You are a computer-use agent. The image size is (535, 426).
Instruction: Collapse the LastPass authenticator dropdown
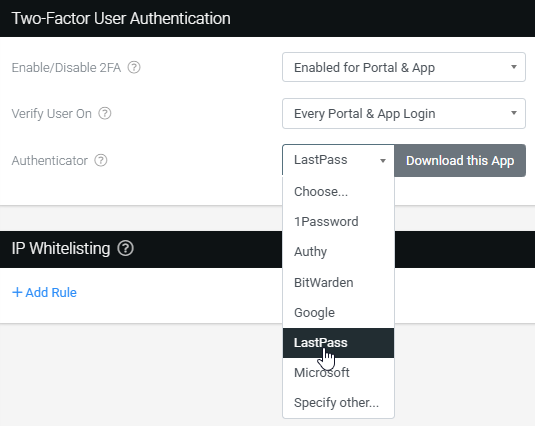tap(338, 160)
